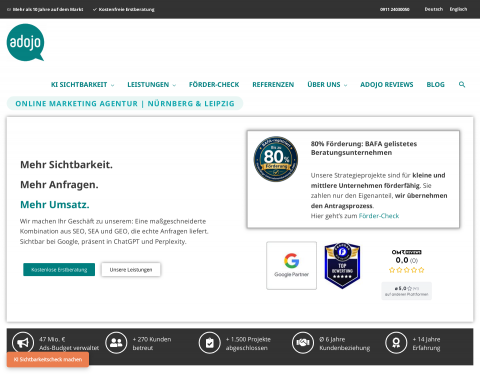480x374 pixels.
Task: Open the Leistungen menu item
Action: [148, 85]
